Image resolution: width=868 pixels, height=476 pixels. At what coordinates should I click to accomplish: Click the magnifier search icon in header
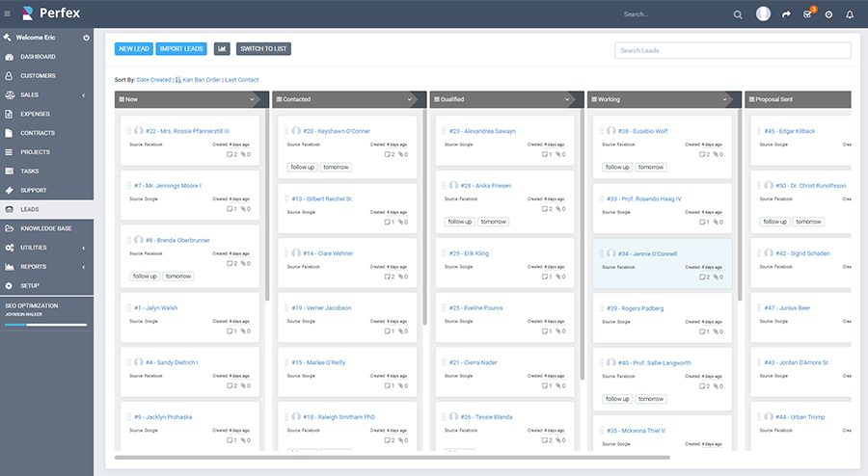(738, 14)
